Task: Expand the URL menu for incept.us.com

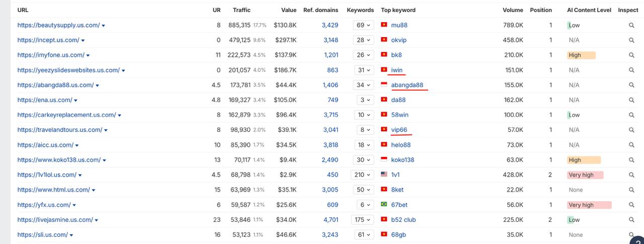Action: [83, 40]
